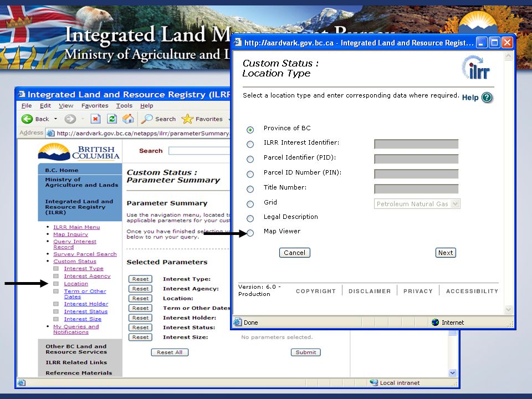Click the British Columbia logo
This screenshot has height=399, width=532.
[79, 152]
